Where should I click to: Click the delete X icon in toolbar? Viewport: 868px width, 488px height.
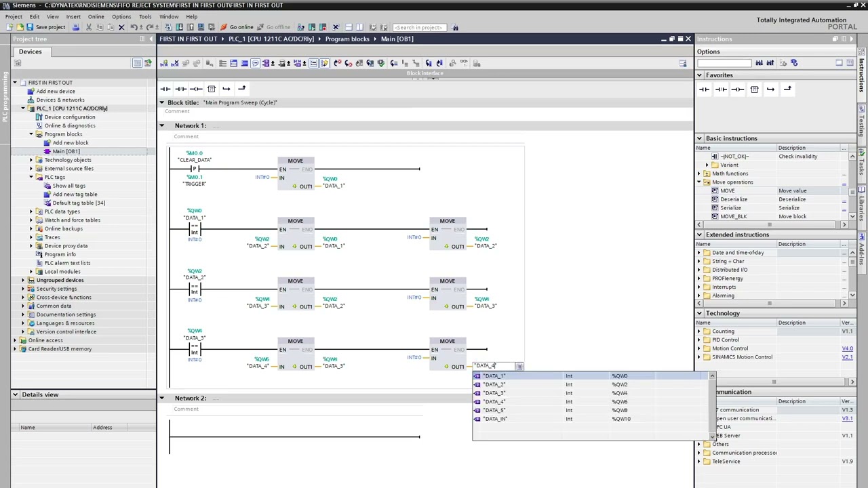[x=121, y=27]
